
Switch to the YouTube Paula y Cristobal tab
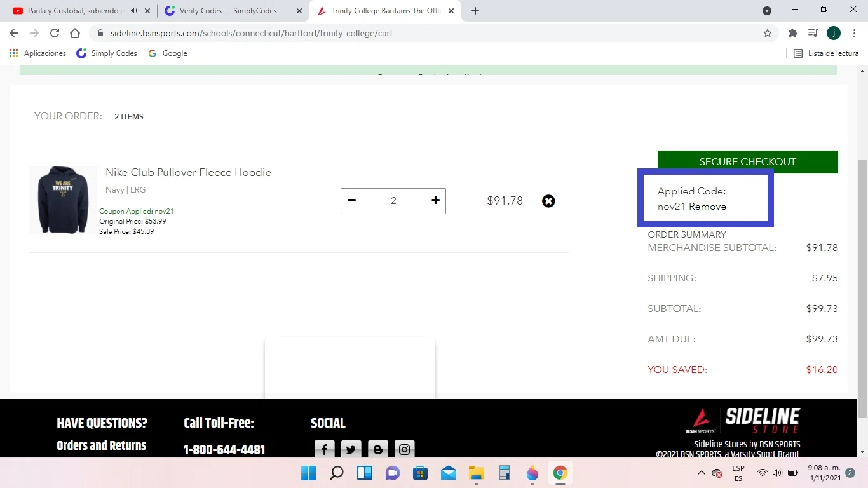(76, 11)
